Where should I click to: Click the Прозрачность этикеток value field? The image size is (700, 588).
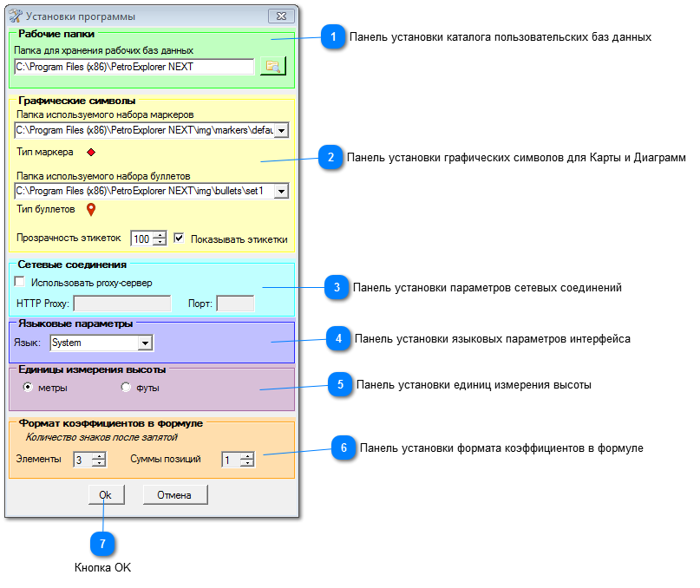(142, 238)
